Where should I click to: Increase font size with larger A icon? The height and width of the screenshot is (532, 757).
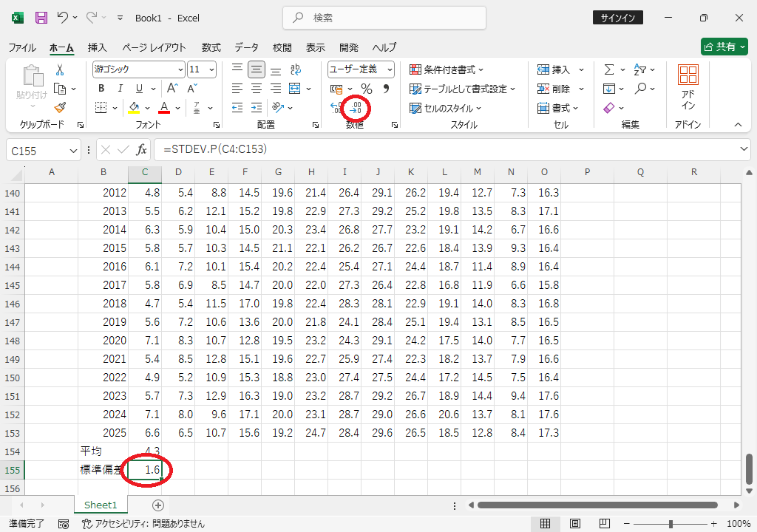172,89
